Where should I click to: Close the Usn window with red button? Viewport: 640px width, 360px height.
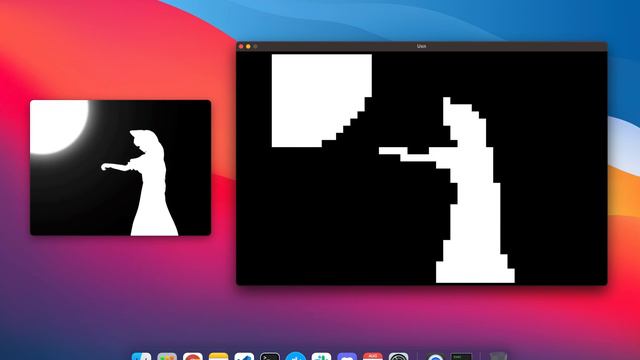pos(241,47)
